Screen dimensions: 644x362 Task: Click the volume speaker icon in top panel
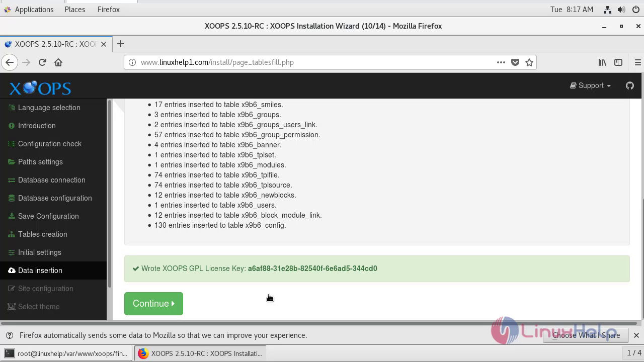(621, 10)
